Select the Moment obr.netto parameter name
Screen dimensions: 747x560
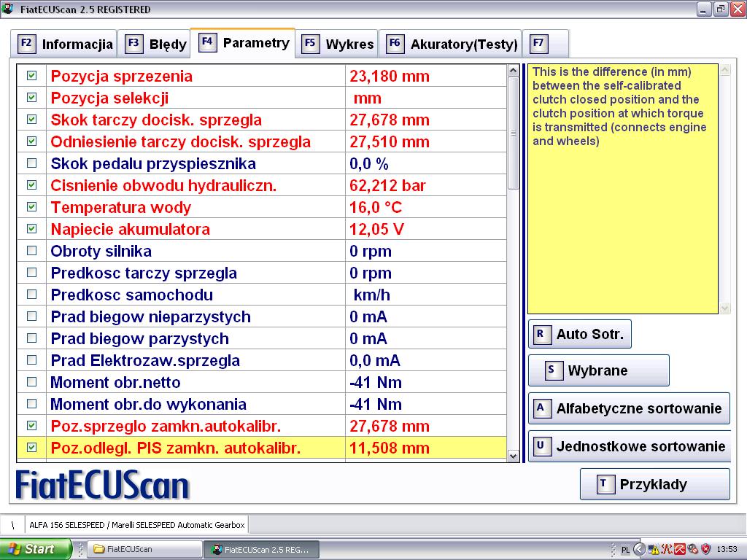point(115,382)
